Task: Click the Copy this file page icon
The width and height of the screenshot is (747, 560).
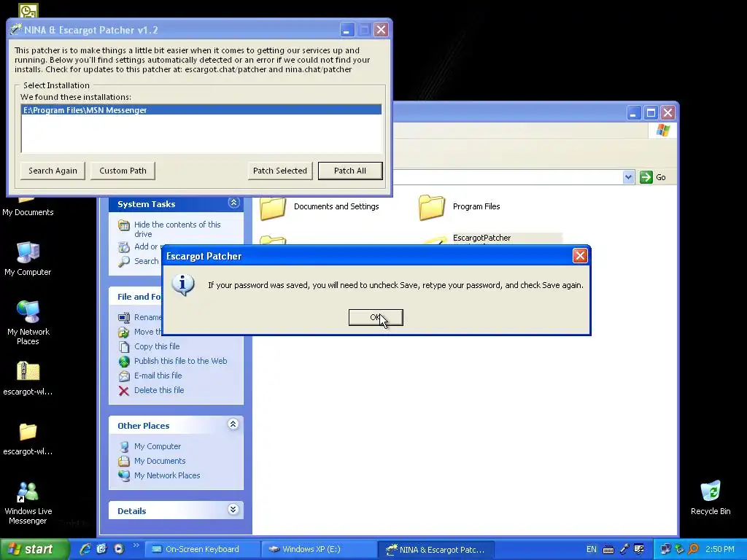Action: coord(124,346)
